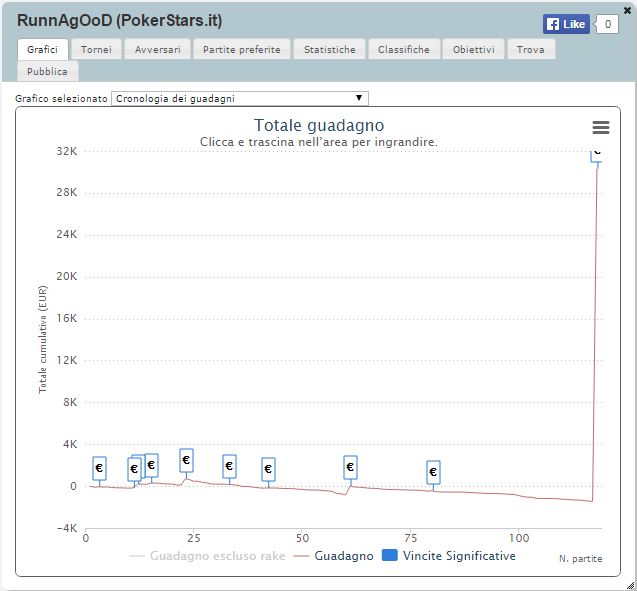The image size is (637, 591).
Task: Click the euro win flag near game 11
Action: coord(134,469)
